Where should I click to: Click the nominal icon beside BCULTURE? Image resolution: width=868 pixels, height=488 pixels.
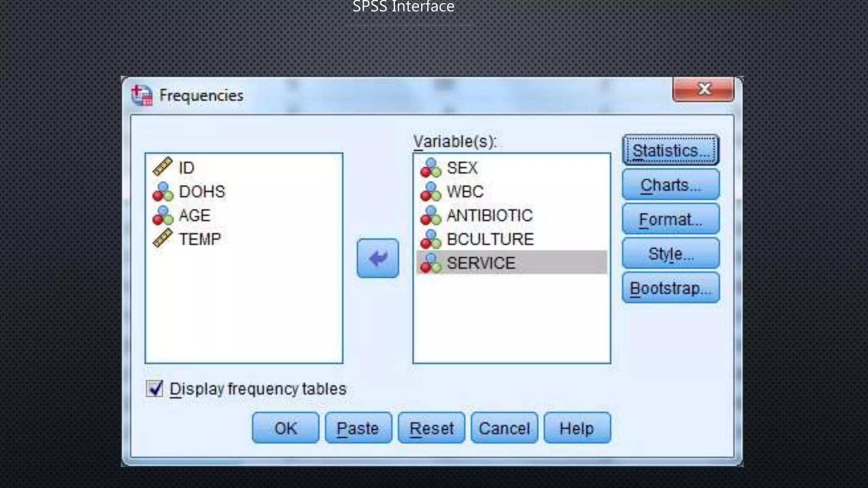[x=431, y=239]
